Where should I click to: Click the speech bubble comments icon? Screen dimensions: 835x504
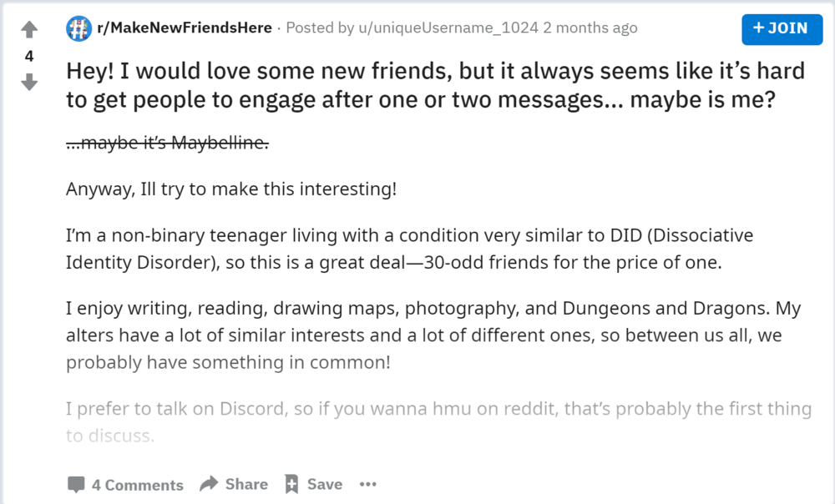[76, 484]
